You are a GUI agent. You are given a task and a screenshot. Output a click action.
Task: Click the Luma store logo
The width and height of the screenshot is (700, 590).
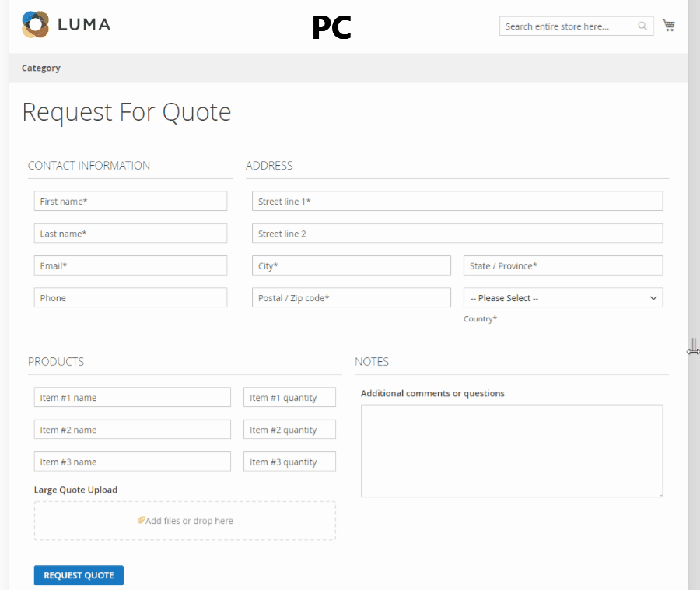(x=66, y=24)
